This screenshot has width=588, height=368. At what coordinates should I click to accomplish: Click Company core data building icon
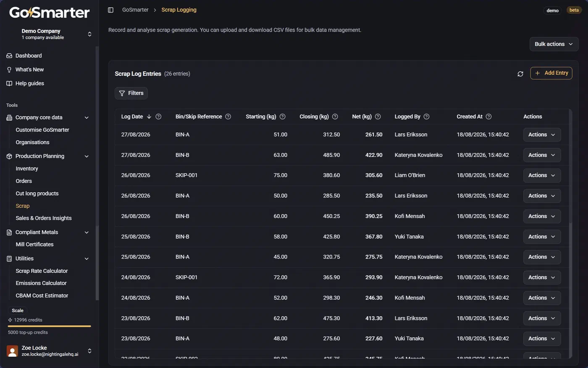tap(9, 118)
